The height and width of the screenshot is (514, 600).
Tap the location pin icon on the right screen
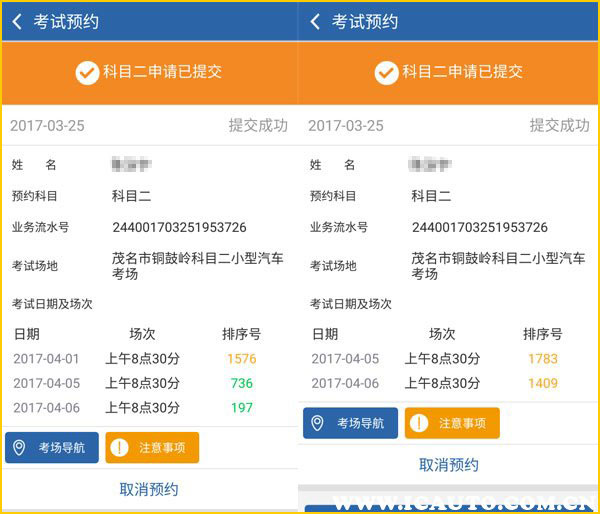(318, 423)
